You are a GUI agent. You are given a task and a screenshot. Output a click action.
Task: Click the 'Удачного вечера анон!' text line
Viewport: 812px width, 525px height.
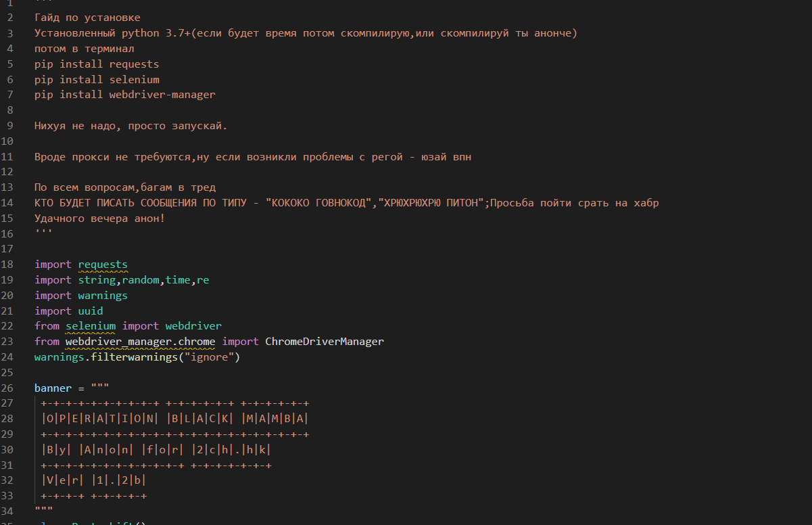pyautogui.click(x=99, y=219)
